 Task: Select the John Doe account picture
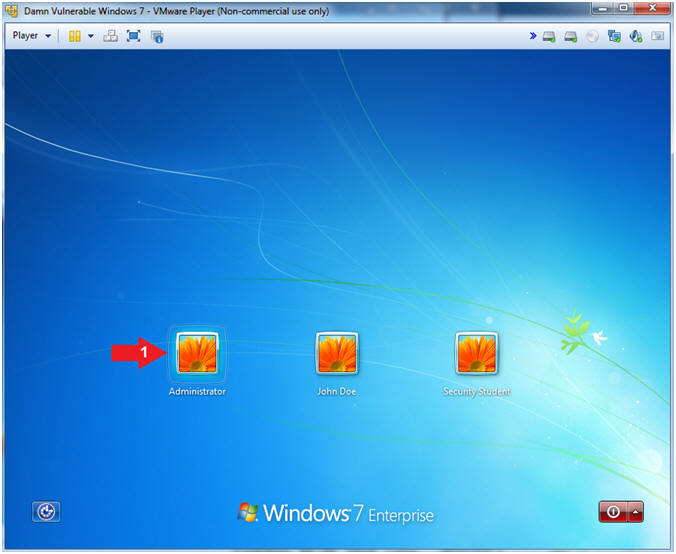click(x=337, y=353)
